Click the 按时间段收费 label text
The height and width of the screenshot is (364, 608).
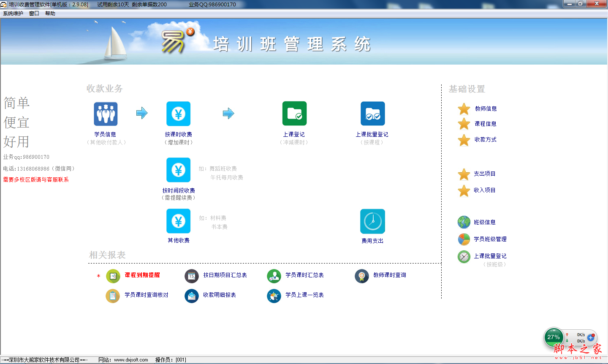pyautogui.click(x=179, y=190)
